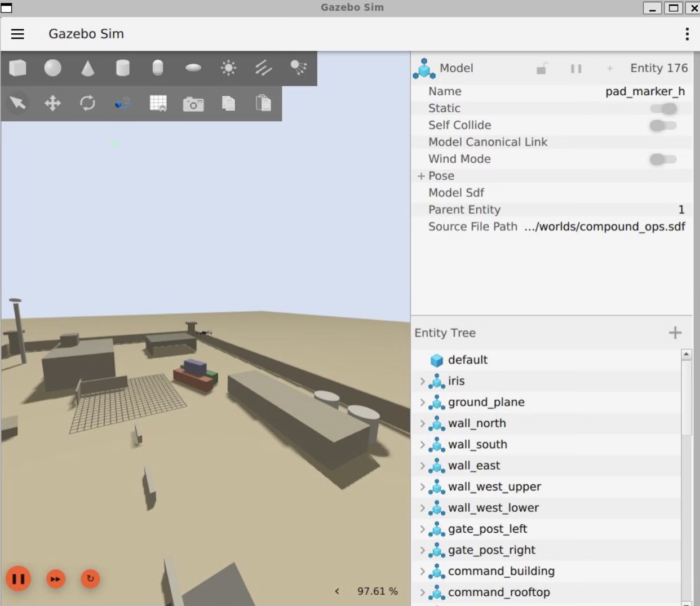Expand the wall_west_upper tree node
The height and width of the screenshot is (606, 700).
coord(422,486)
